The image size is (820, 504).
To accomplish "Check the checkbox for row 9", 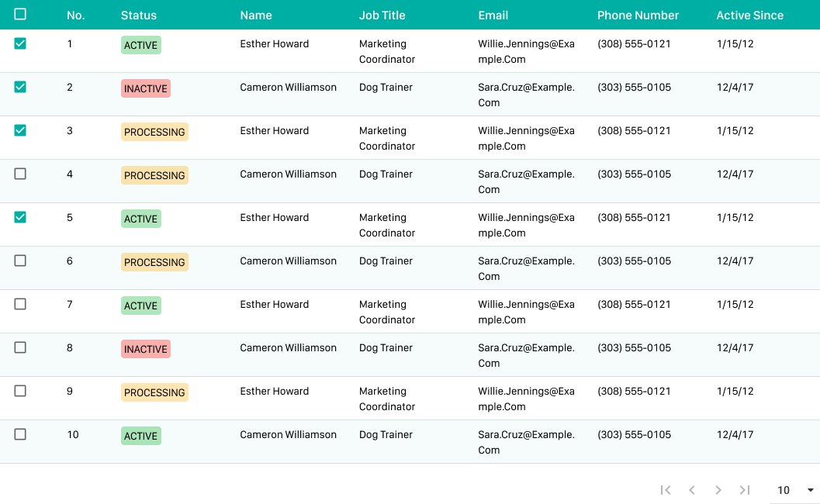I will point(20,391).
